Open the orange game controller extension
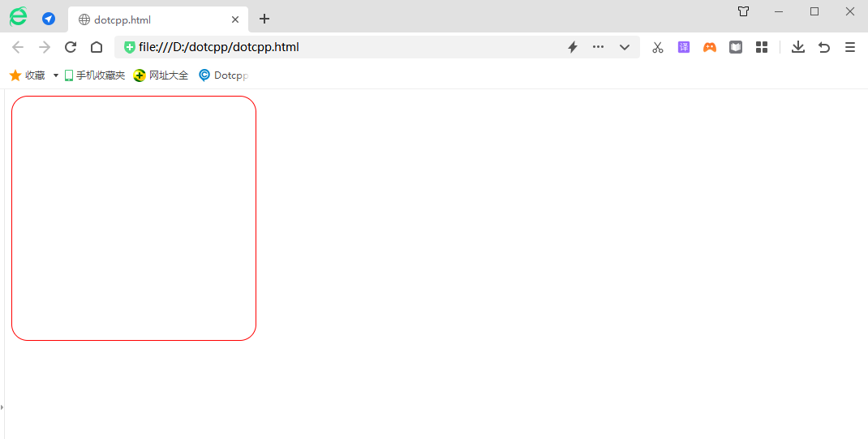 (710, 47)
